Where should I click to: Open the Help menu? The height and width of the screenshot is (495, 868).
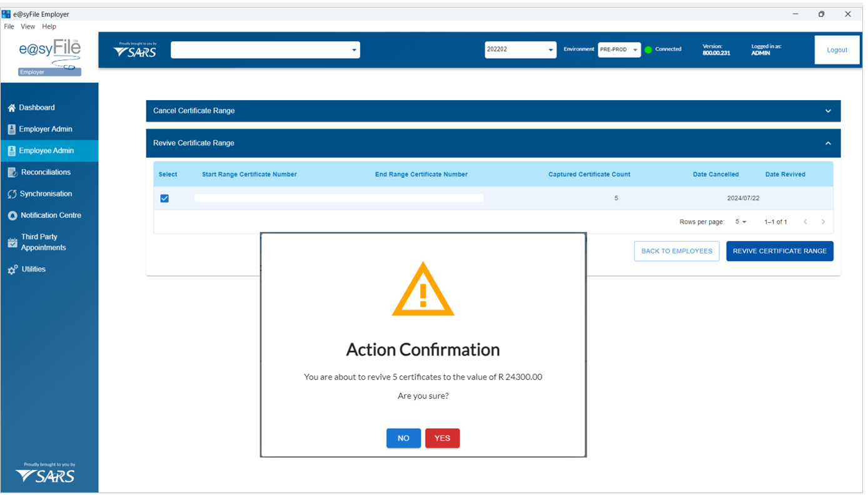click(49, 27)
